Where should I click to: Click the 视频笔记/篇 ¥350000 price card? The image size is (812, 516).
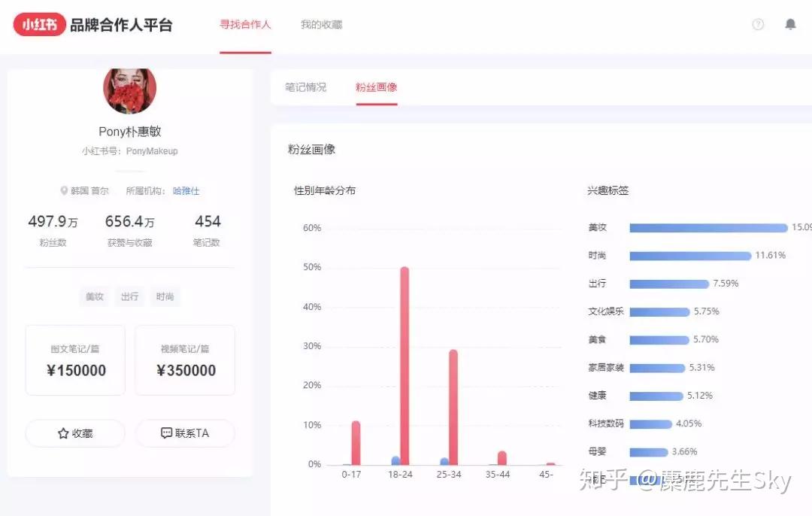coord(185,360)
